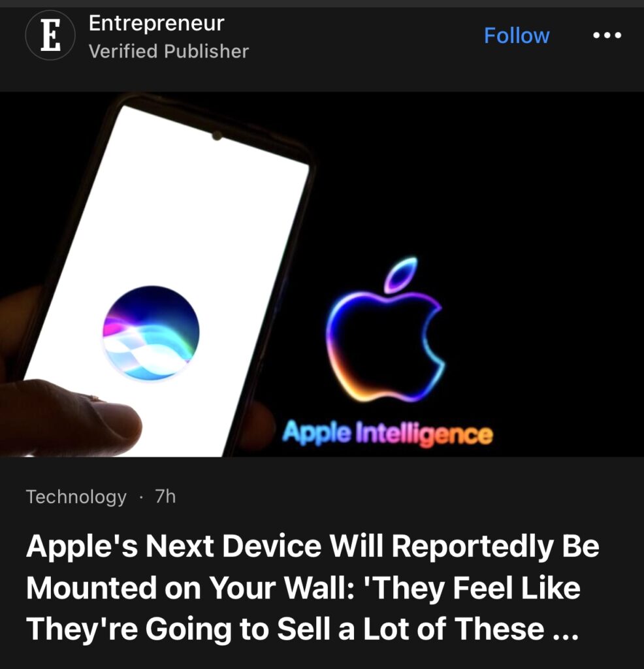Open the article's hero image
This screenshot has width=644, height=669.
[x=322, y=274]
